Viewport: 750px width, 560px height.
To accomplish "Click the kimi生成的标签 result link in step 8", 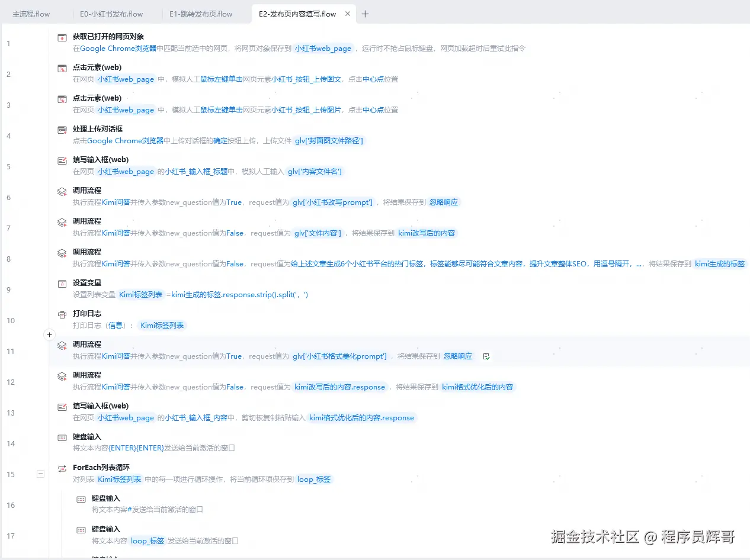I will tap(720, 263).
